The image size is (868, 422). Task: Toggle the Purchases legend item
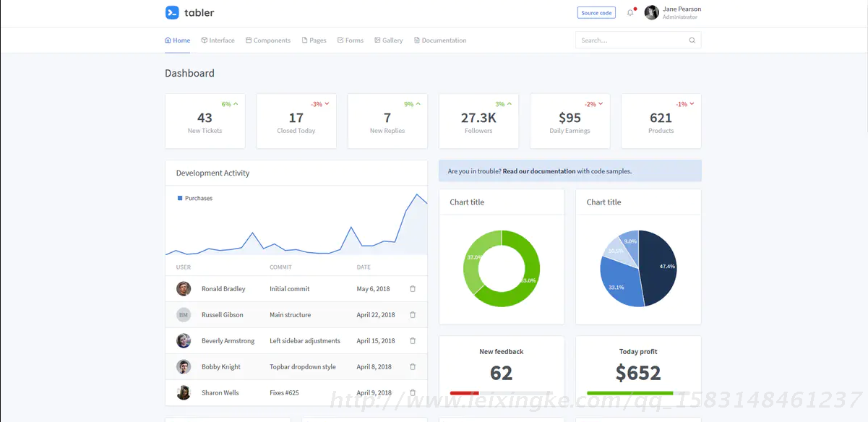[x=195, y=198]
